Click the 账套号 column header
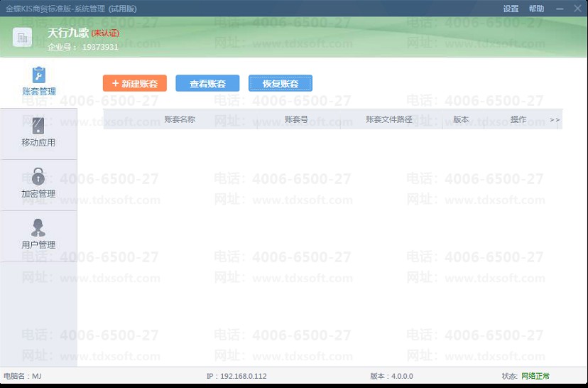Viewport: 588px width, 388px height. pos(296,119)
